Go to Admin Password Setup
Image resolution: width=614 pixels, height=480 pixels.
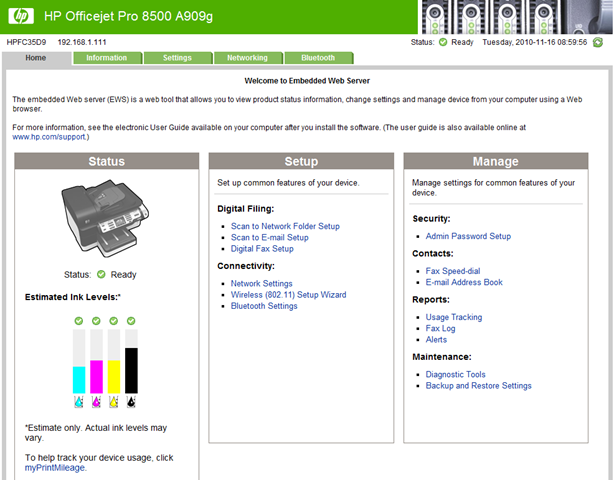point(468,236)
